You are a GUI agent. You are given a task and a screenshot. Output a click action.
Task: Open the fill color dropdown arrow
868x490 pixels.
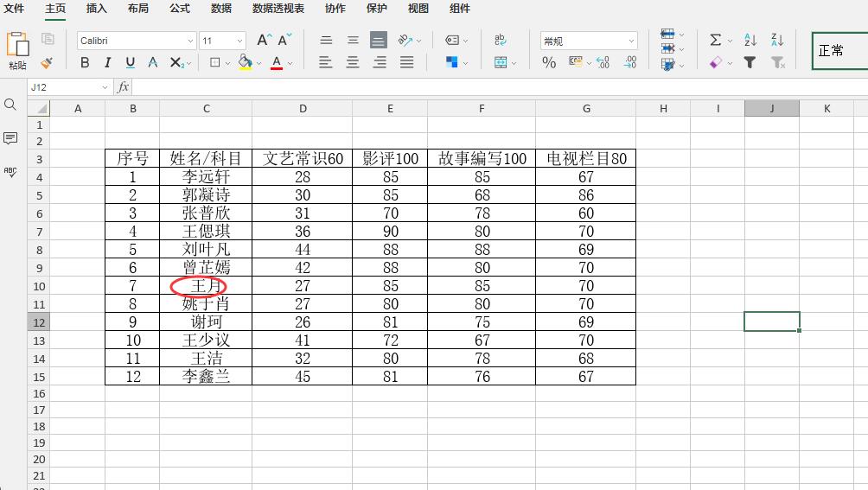click(258, 64)
